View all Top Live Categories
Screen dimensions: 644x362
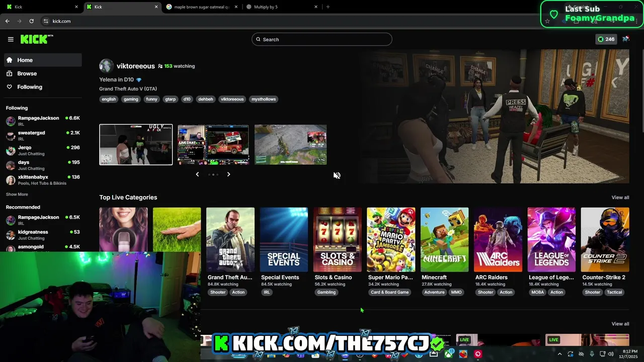tap(620, 198)
